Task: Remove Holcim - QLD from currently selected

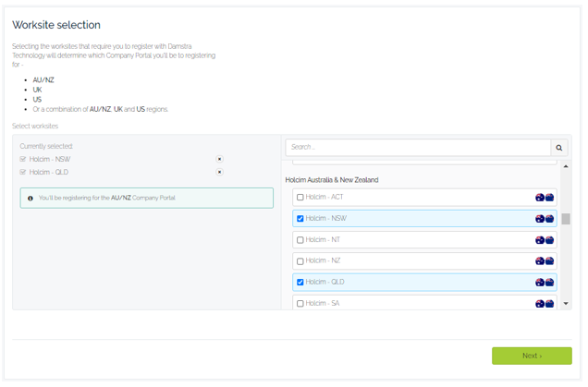Action: coord(220,172)
